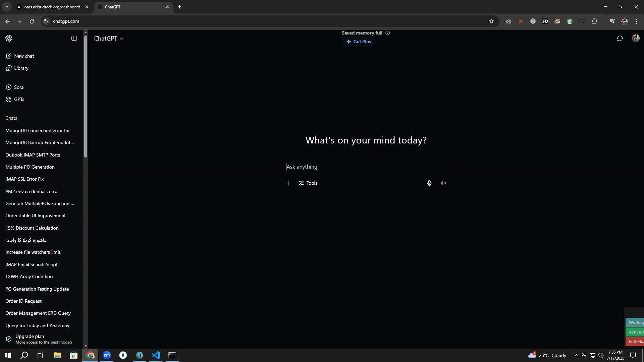
Task: View site information icon in address bar
Action: pos(46,21)
